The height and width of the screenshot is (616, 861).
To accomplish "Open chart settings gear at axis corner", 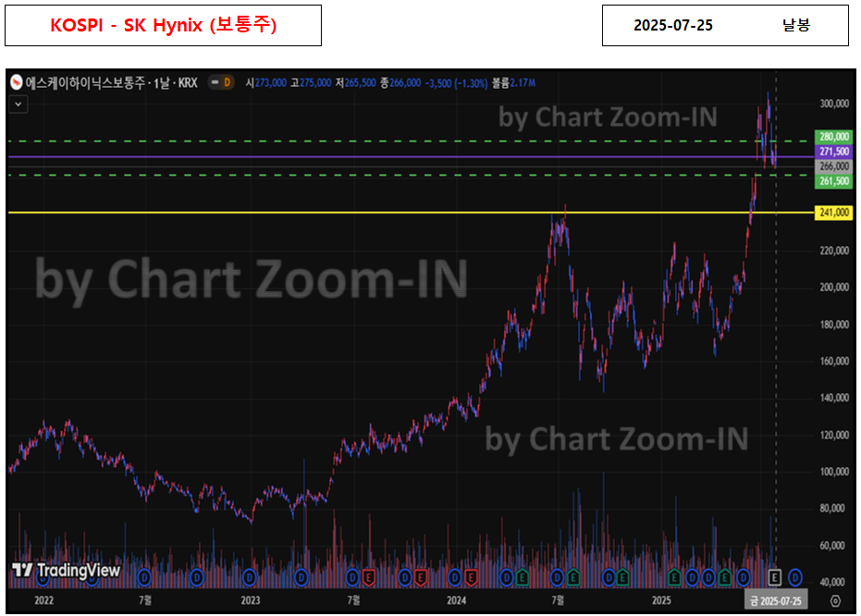I will coord(835,600).
